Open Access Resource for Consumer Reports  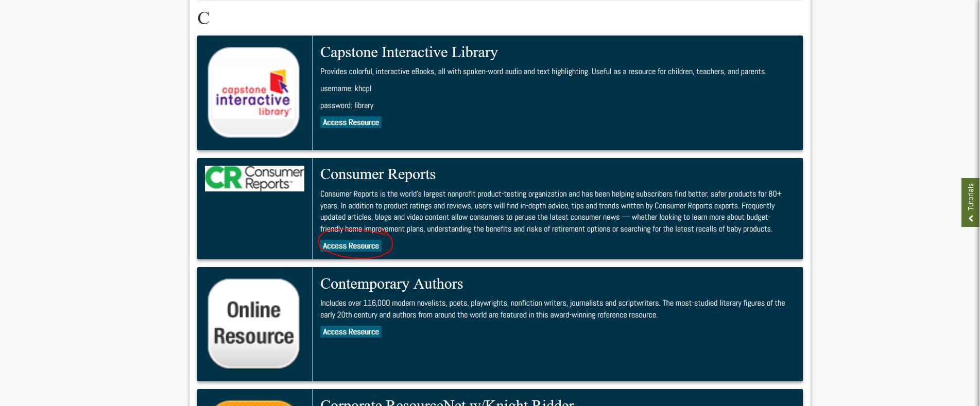[x=351, y=246]
